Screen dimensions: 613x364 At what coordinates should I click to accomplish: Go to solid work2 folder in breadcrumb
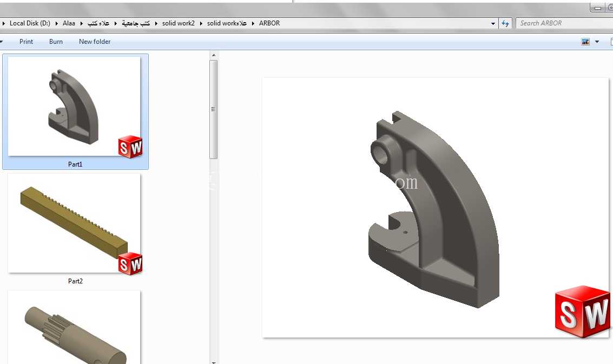pyautogui.click(x=178, y=23)
